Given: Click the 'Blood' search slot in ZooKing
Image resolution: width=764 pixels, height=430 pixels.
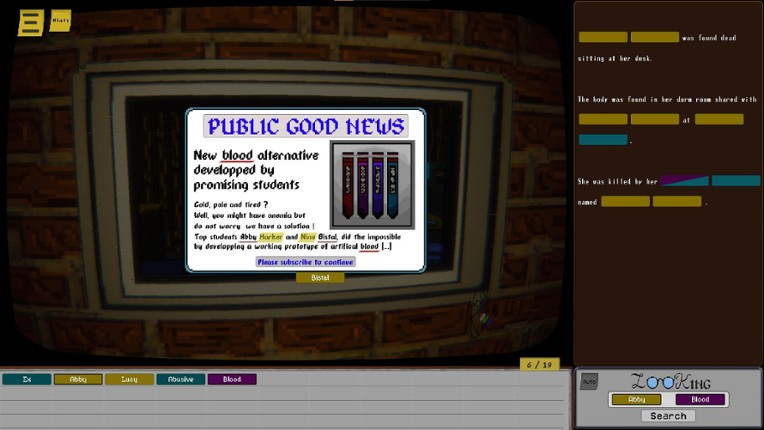Looking at the screenshot, I should coord(700,399).
